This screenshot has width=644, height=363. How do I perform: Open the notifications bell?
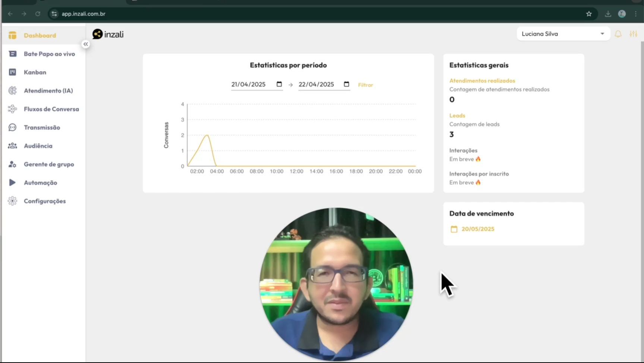[x=618, y=34]
